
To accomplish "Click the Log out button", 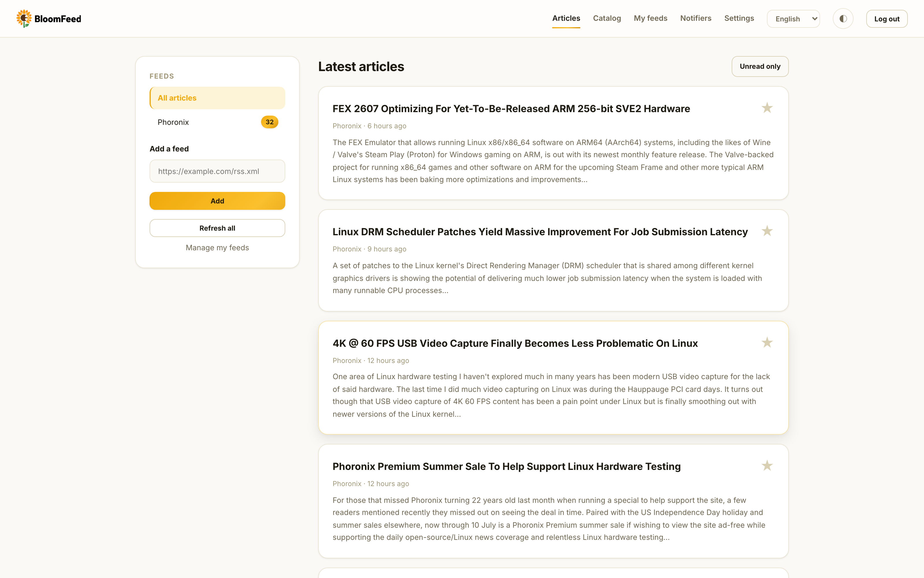I will pyautogui.click(x=886, y=19).
